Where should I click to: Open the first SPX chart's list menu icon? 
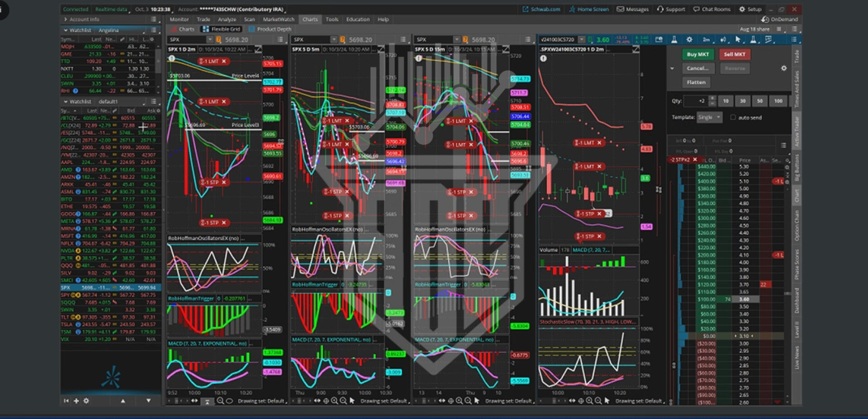(280, 39)
